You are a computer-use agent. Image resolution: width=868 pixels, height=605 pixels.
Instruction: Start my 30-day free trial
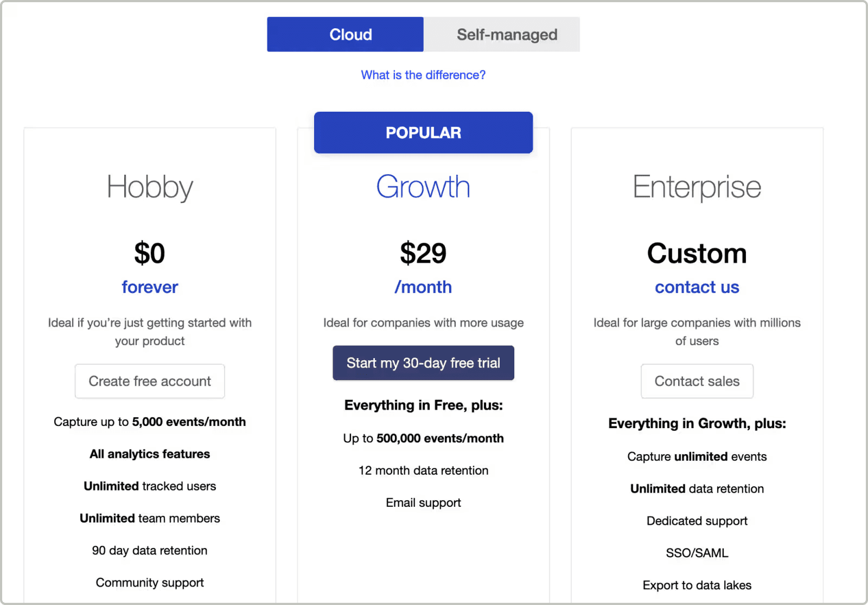(423, 362)
